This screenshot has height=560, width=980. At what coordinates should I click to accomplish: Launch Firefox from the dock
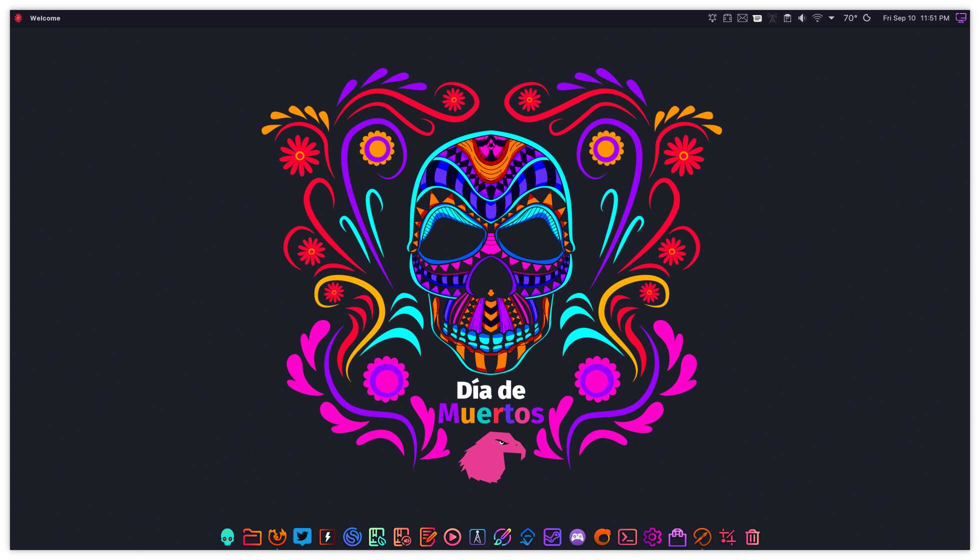(277, 537)
